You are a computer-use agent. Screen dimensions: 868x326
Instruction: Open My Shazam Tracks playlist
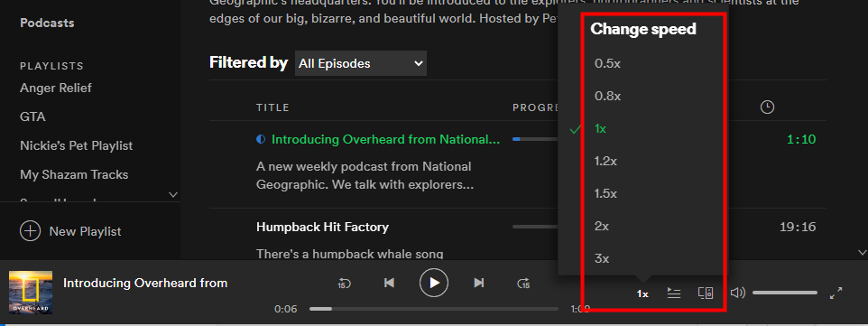[x=74, y=174]
